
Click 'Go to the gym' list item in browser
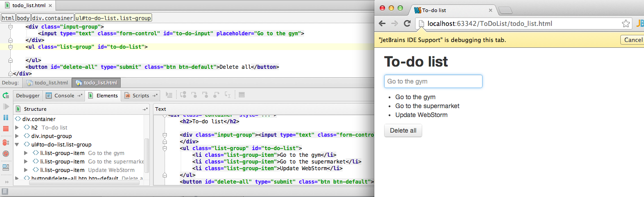pyautogui.click(x=415, y=97)
